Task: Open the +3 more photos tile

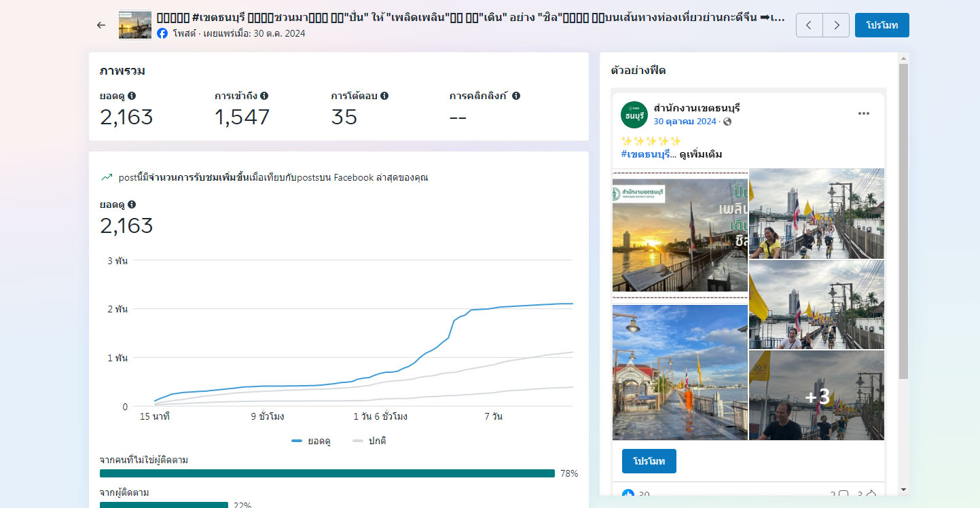Action: pyautogui.click(x=817, y=395)
